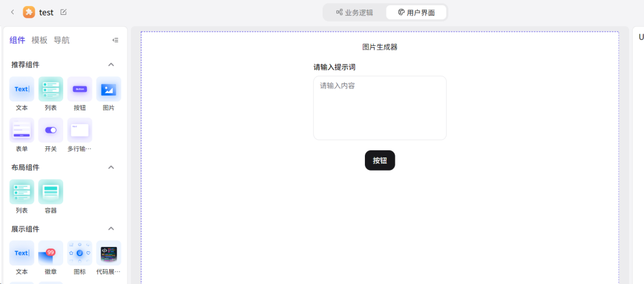Select the 图片生成器 title text

coord(380,47)
